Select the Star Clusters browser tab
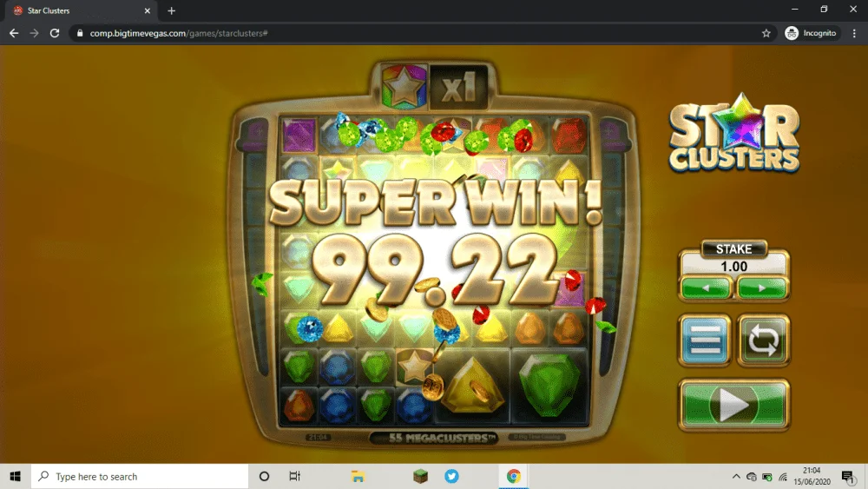The image size is (868, 489). coord(82,10)
